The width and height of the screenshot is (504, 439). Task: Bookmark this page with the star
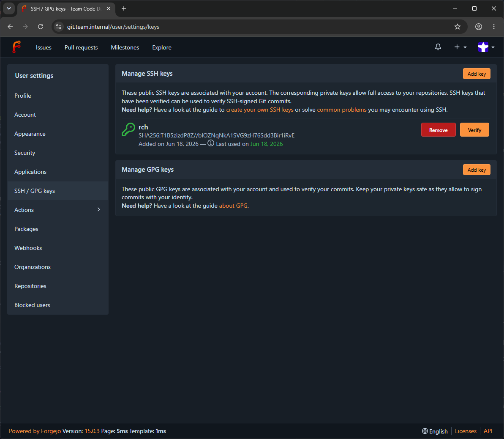[x=458, y=27]
